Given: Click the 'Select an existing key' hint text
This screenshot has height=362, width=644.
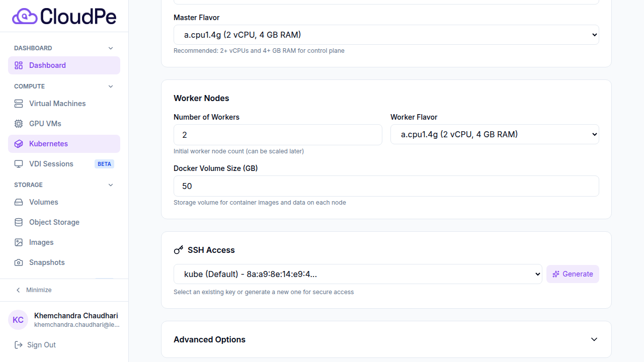Looking at the screenshot, I should click(x=264, y=292).
